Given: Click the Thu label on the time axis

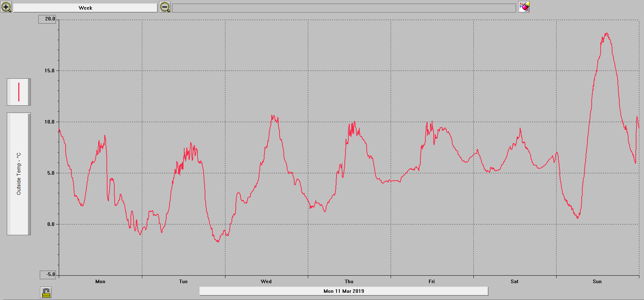Looking at the screenshot, I should (349, 281).
